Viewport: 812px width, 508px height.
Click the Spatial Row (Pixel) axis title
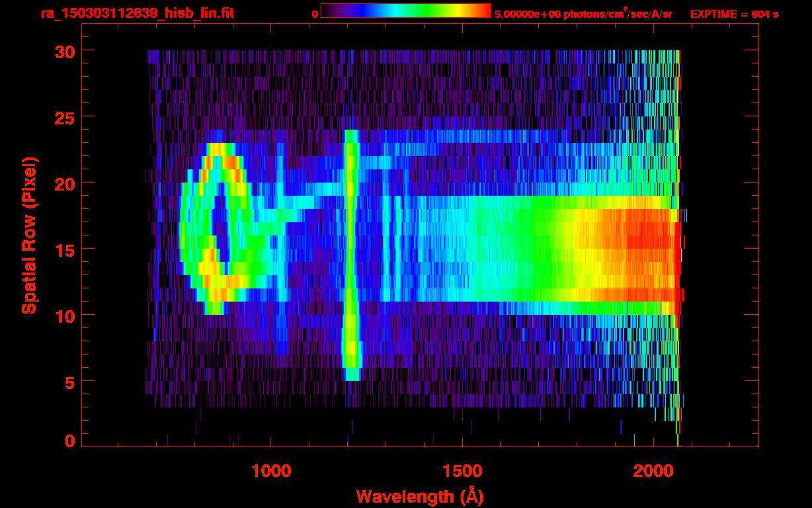29,235
